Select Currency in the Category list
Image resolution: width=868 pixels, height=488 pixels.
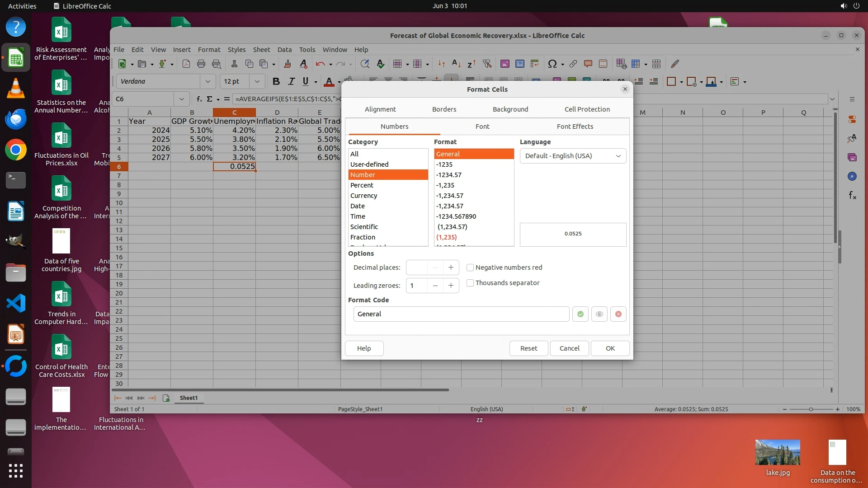click(x=363, y=196)
